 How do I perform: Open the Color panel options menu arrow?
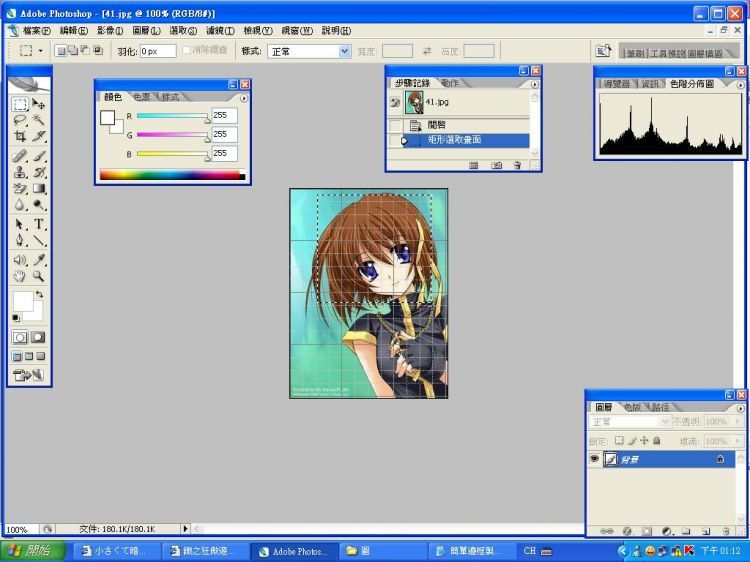click(243, 98)
